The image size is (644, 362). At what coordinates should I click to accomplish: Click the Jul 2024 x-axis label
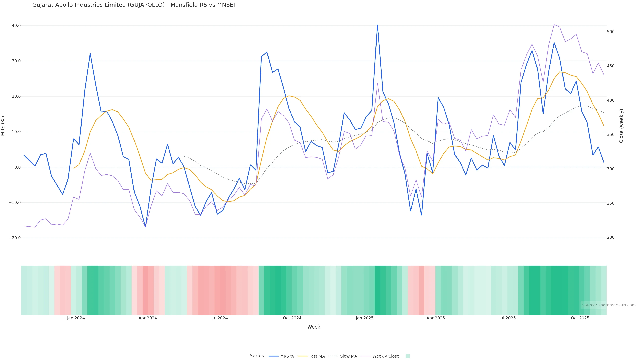tap(219, 318)
